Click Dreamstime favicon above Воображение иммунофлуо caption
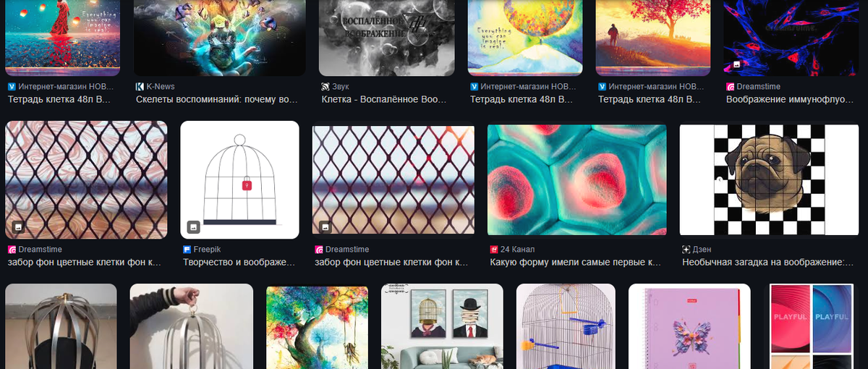The image size is (868, 369). (x=730, y=86)
